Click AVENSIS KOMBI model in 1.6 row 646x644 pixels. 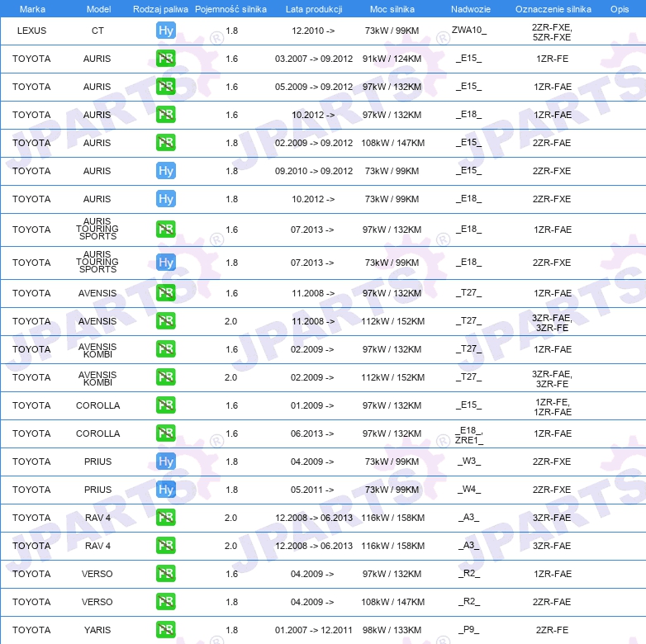(x=97, y=350)
